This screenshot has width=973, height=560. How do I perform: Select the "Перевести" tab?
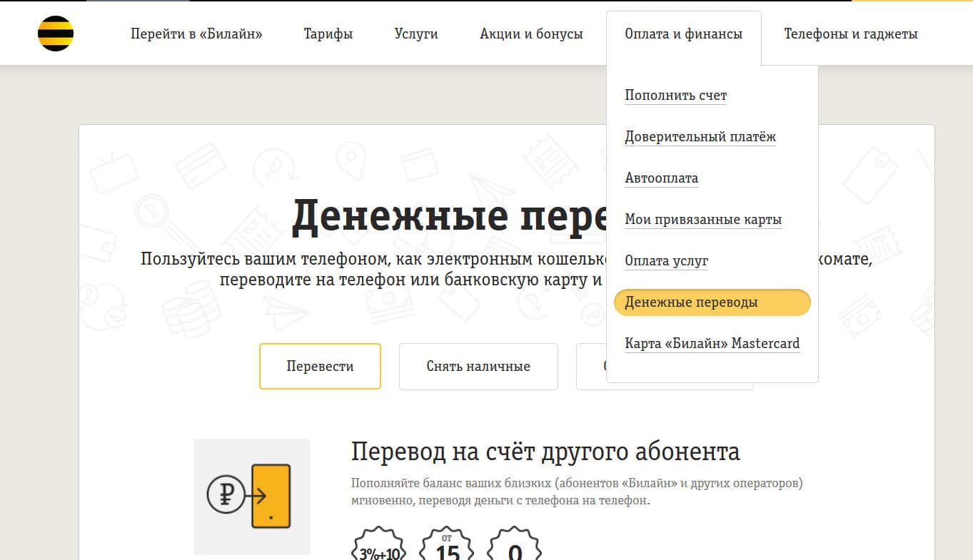pos(320,366)
